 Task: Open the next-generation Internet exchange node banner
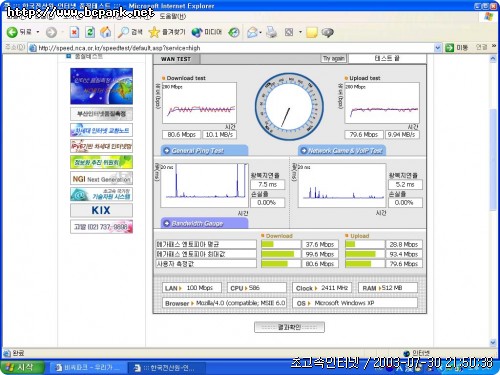(x=101, y=130)
